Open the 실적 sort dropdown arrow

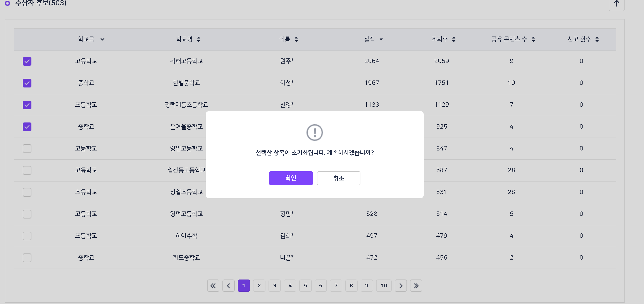(381, 39)
